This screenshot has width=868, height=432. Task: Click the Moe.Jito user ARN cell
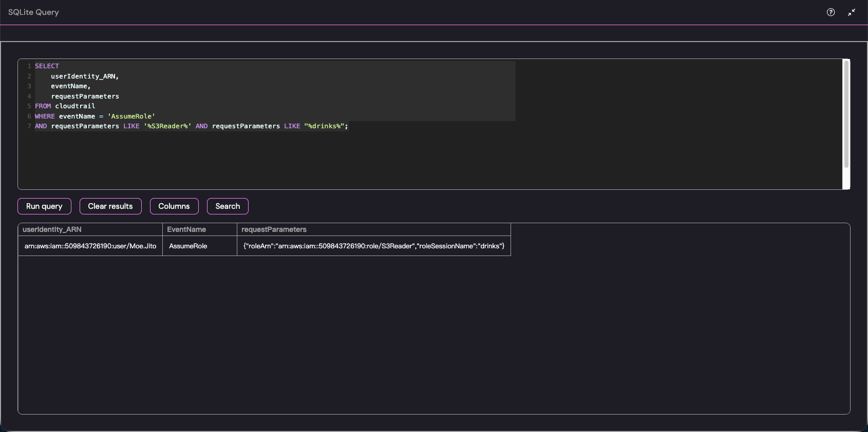pyautogui.click(x=90, y=246)
